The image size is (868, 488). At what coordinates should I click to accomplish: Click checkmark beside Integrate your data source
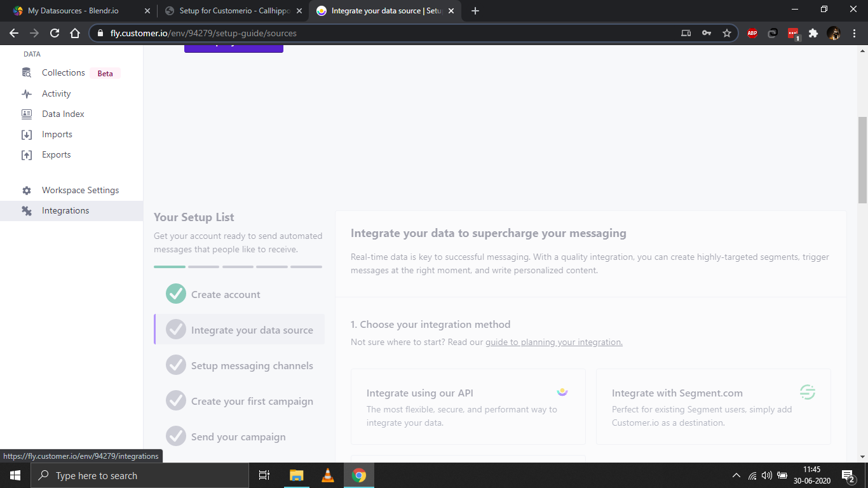coord(176,329)
